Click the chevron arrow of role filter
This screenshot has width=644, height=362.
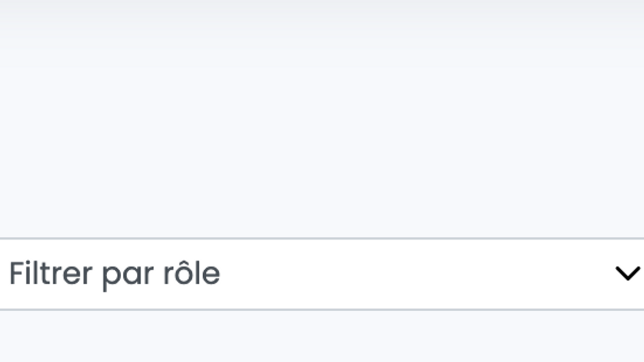click(627, 274)
